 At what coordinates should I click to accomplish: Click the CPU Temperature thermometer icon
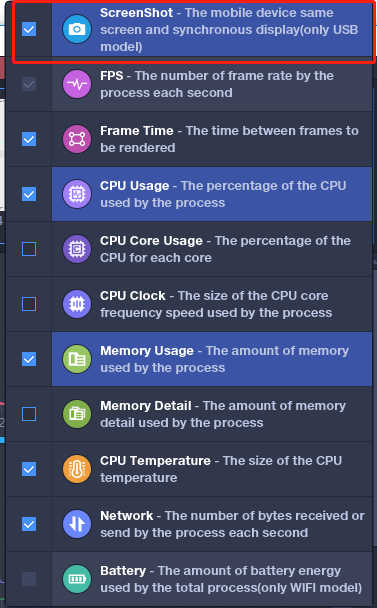click(x=77, y=469)
